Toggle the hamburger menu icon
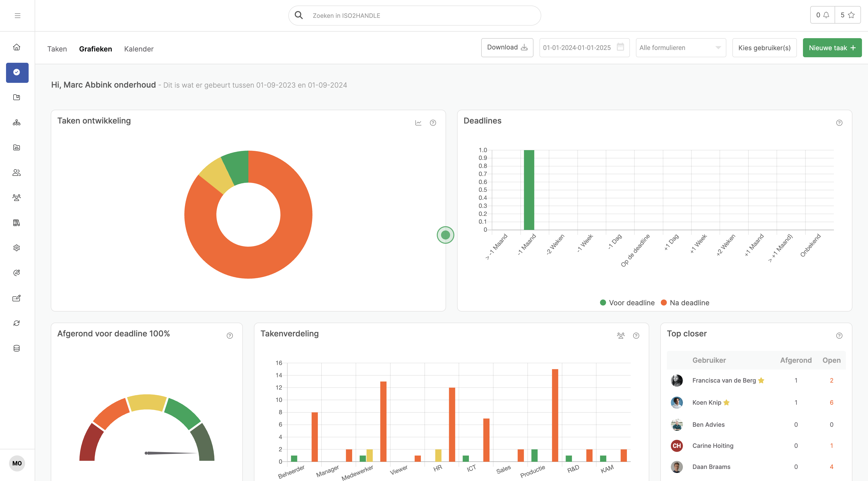 pos(18,16)
